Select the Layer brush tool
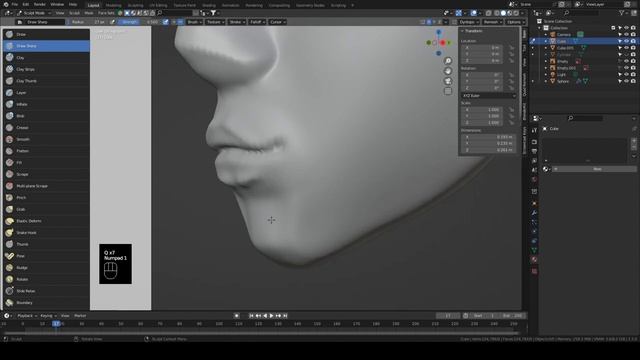640x360 pixels. point(47,93)
